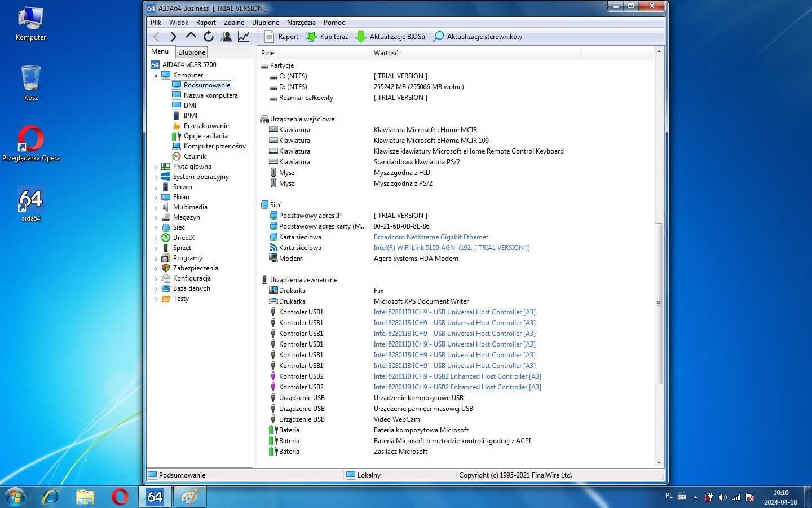Click the Programy tree icon
The image size is (812, 508).
pos(166,258)
